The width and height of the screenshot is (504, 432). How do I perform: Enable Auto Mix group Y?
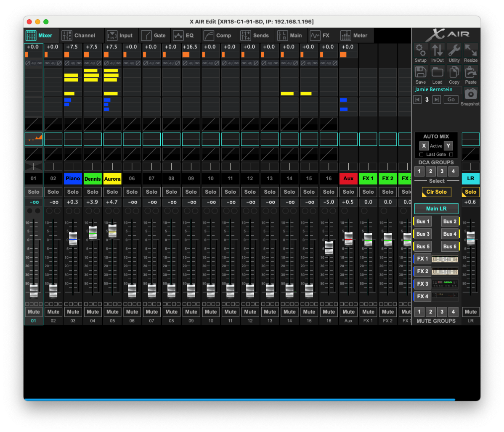448,146
